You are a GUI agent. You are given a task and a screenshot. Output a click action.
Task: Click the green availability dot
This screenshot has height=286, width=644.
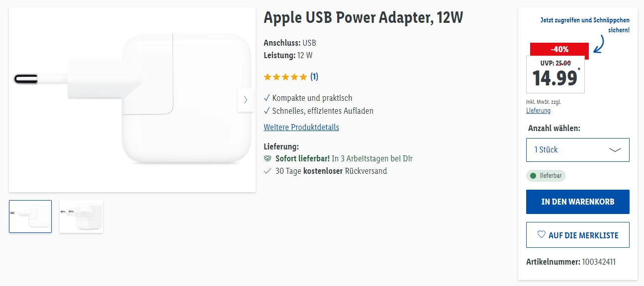coord(534,176)
